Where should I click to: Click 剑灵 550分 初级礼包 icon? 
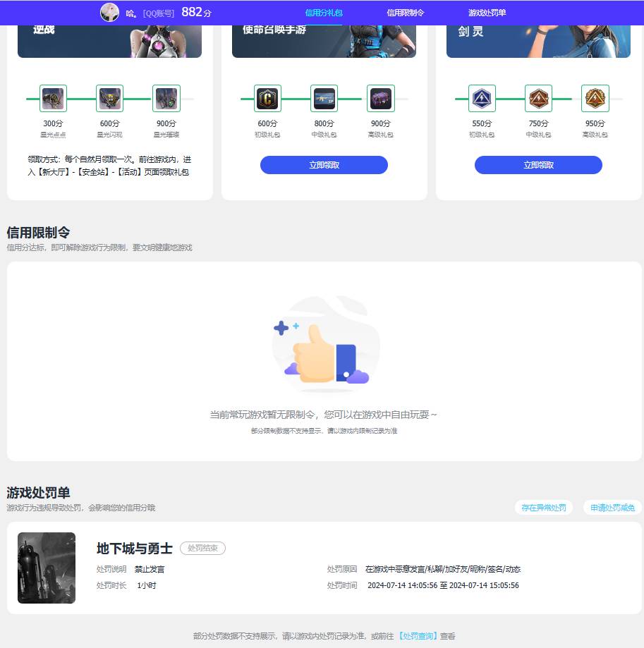pyautogui.click(x=482, y=99)
